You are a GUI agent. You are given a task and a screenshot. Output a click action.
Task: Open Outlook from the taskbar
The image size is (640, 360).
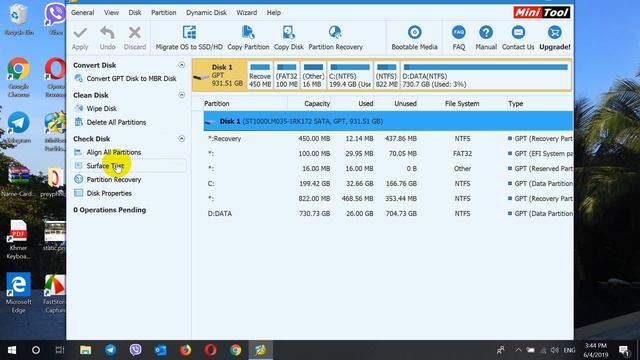point(160,350)
